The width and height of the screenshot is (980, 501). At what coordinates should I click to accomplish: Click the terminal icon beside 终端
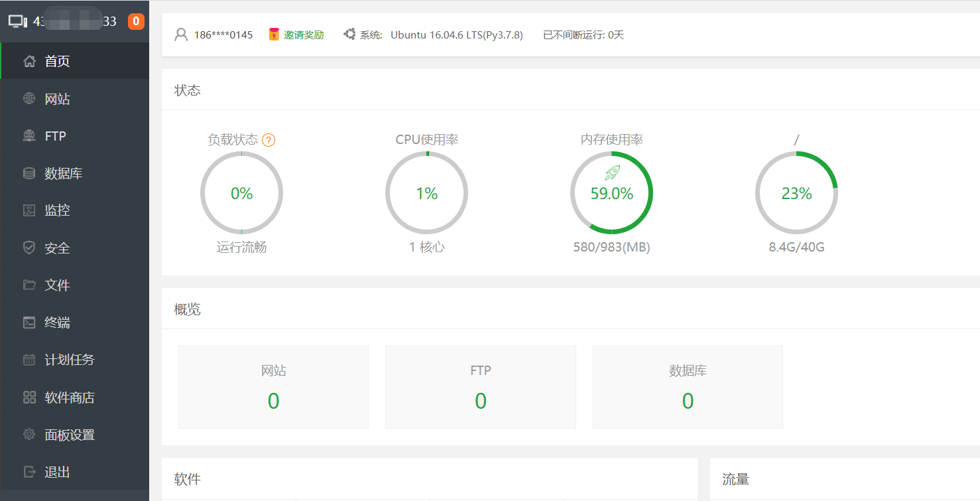point(29,322)
